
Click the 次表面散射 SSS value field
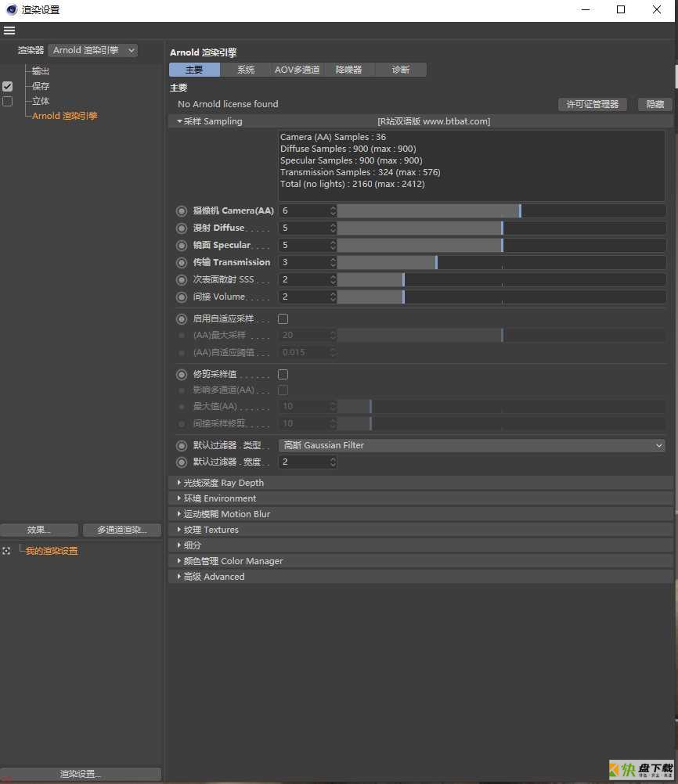304,279
